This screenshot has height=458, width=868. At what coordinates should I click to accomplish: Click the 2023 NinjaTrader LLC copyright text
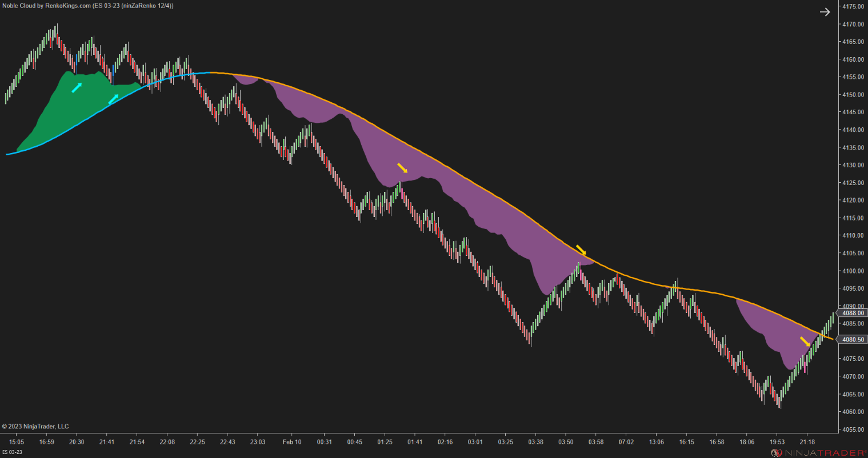(35, 426)
